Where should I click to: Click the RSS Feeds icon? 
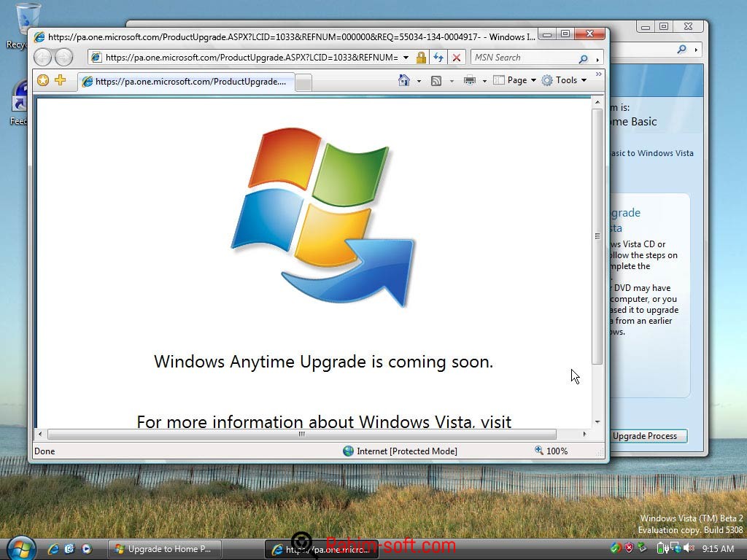click(x=436, y=81)
